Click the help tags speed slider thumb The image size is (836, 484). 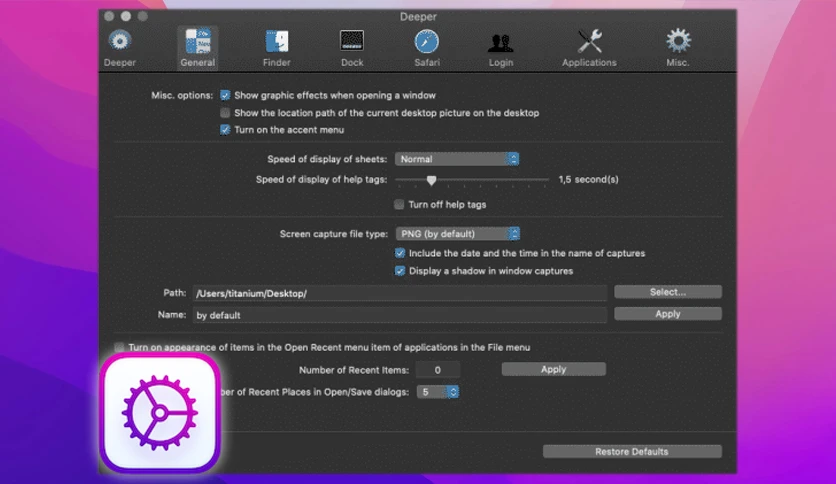pos(431,180)
